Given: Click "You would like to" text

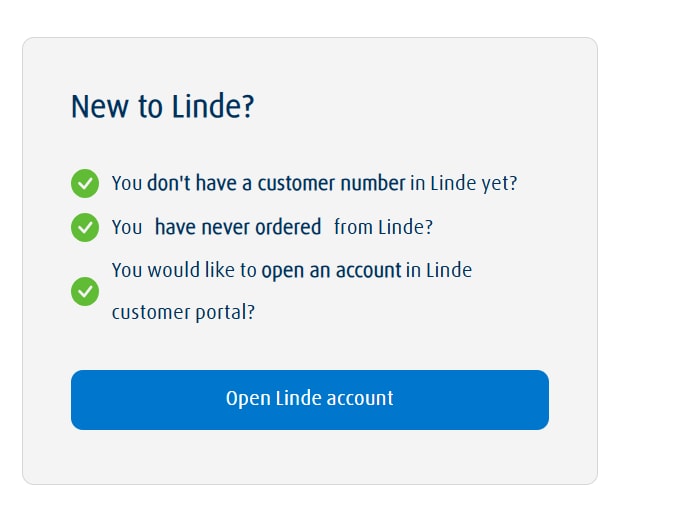Looking at the screenshot, I should pyautogui.click(x=184, y=270).
